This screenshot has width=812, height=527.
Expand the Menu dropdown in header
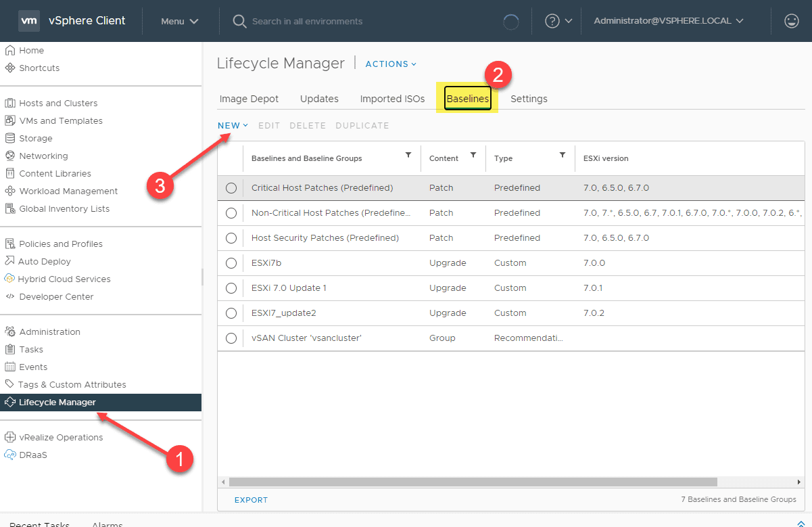[x=179, y=21]
